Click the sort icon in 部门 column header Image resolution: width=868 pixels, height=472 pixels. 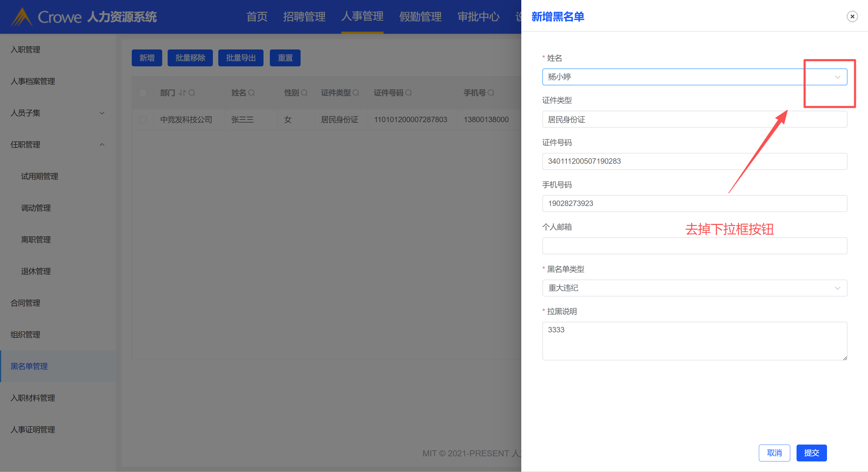coord(182,93)
